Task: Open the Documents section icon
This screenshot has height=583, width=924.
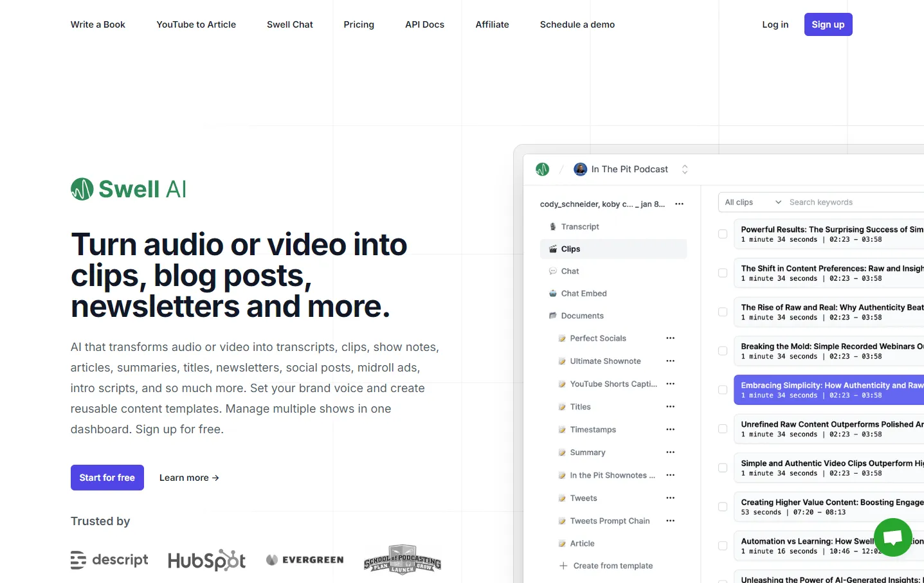Action: coord(552,316)
